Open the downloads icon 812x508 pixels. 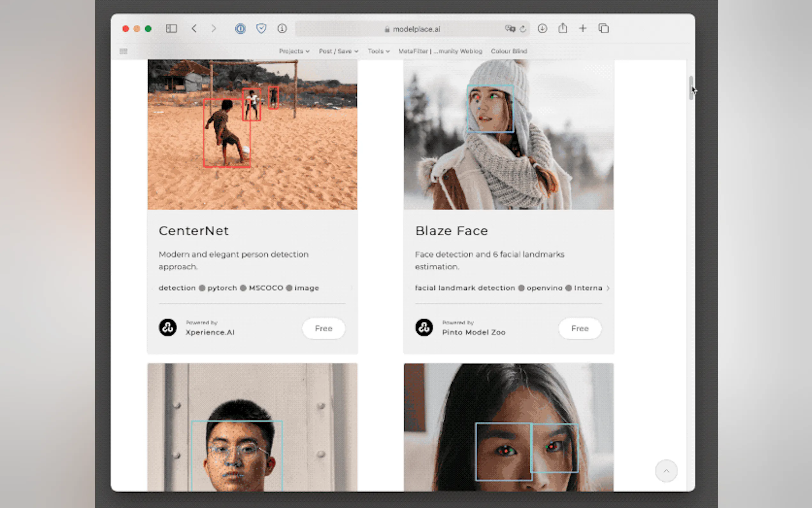click(x=542, y=28)
